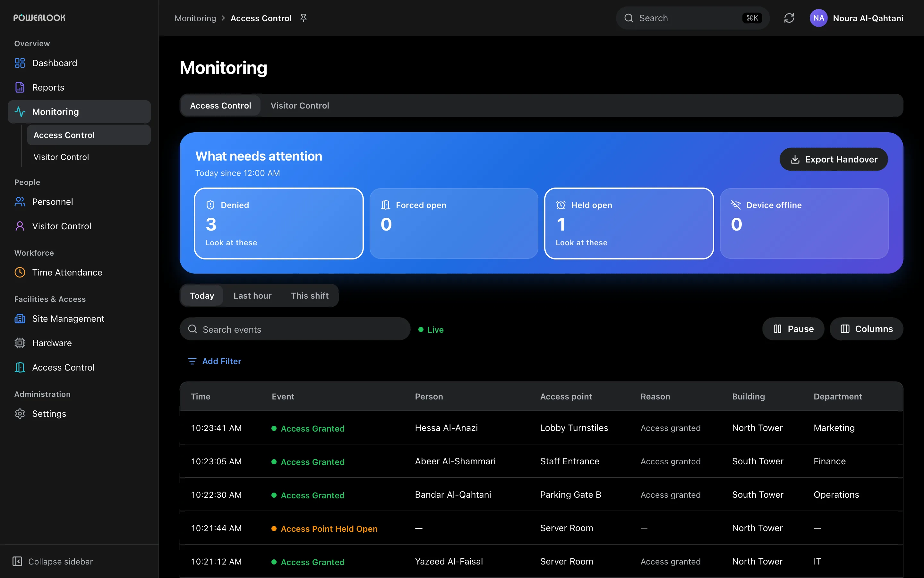Open the NA user avatar
Screen dimensions: 924x578
tap(818, 18)
